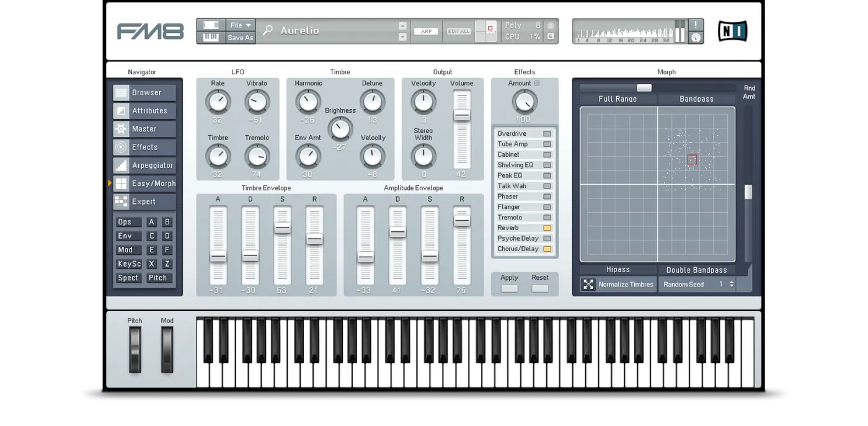Enable the Flanger effect

(x=547, y=207)
